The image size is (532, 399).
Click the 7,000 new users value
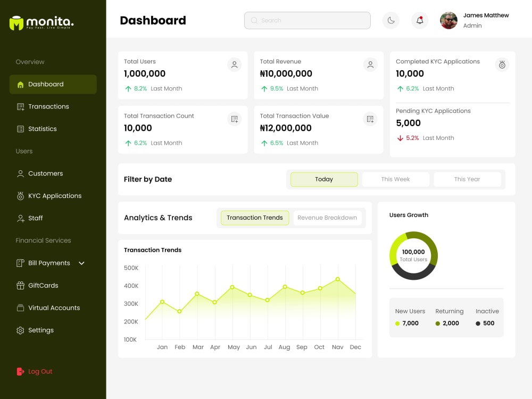pyautogui.click(x=411, y=323)
